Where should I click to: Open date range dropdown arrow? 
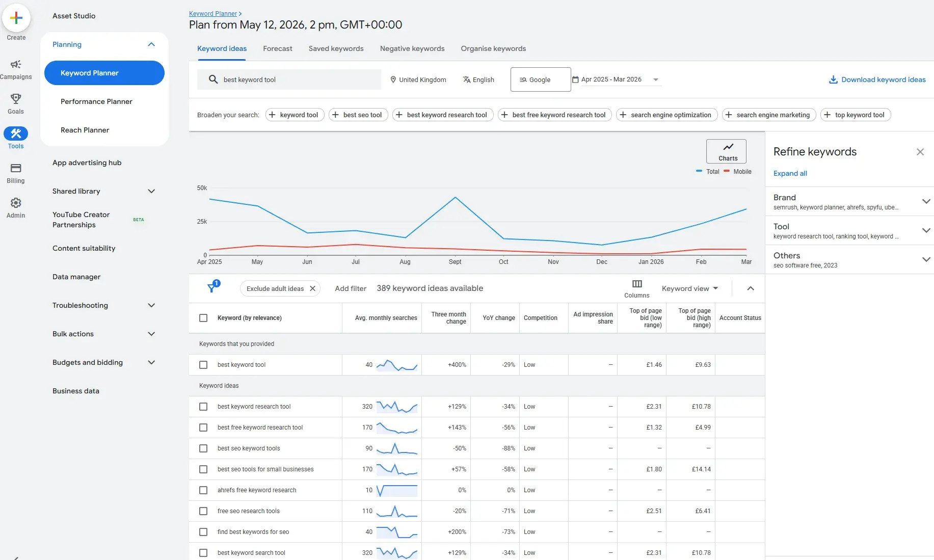pos(656,79)
